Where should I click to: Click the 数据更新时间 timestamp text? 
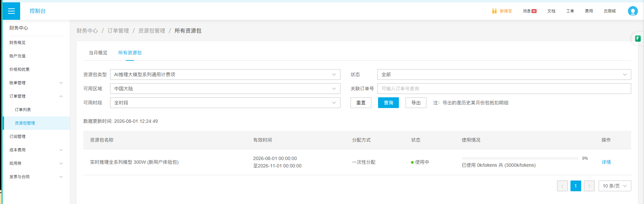[x=121, y=121]
